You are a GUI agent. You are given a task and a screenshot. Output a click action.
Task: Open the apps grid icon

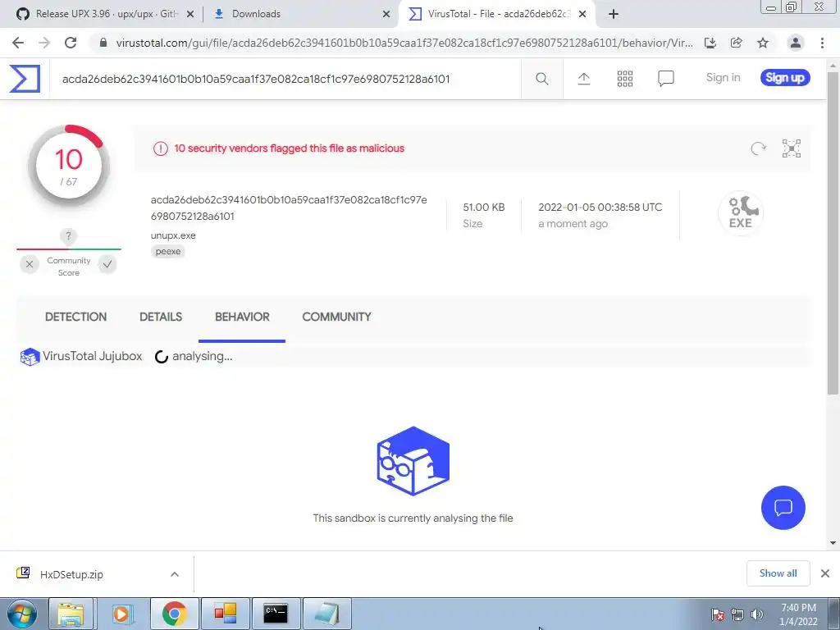click(624, 79)
